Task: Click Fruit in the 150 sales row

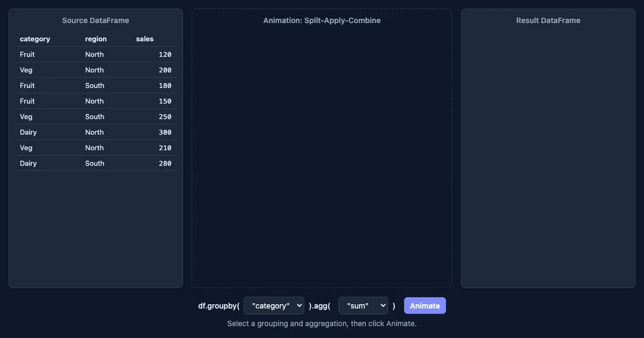Action: pos(27,101)
